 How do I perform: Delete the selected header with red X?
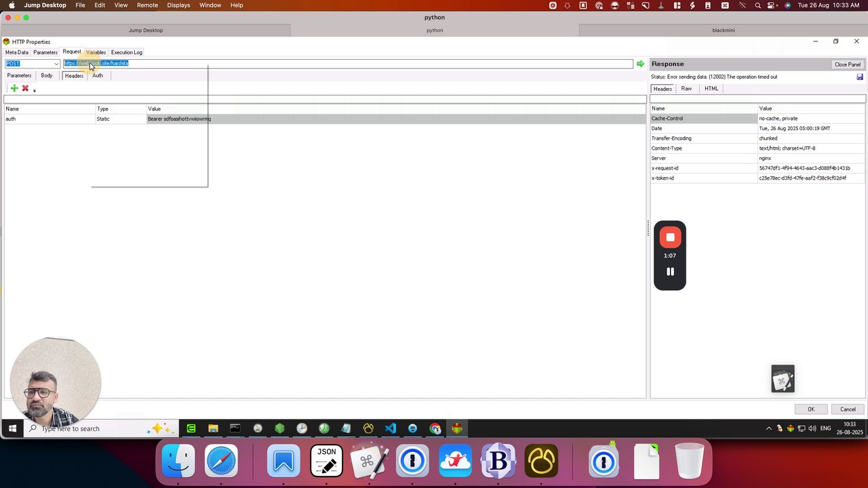point(25,88)
